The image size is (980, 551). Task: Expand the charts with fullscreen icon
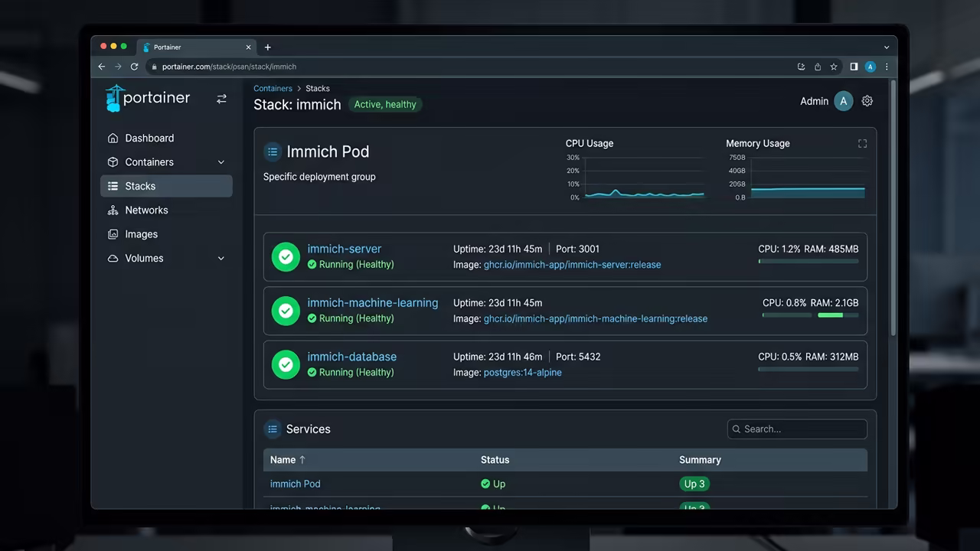click(862, 143)
